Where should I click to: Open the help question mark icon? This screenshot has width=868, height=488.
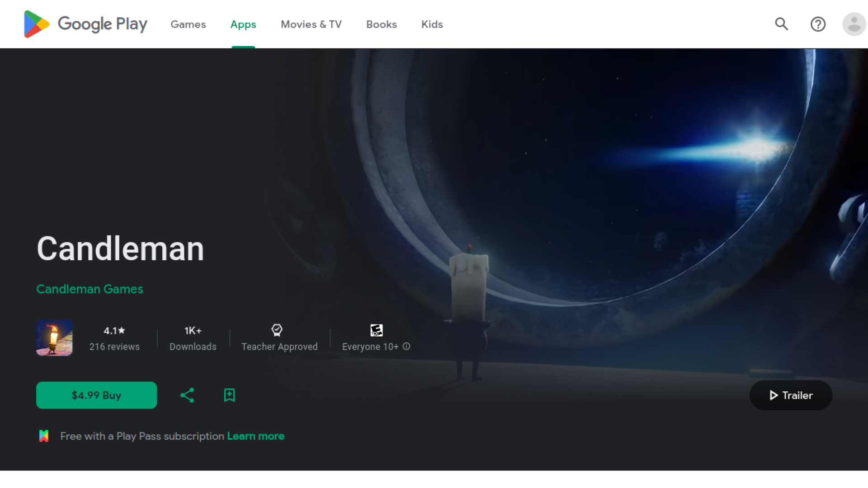pyautogui.click(x=818, y=24)
